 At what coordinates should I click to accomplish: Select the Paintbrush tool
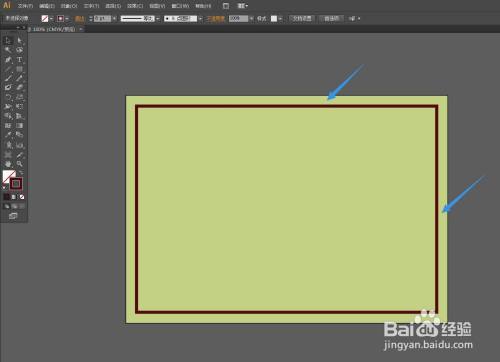8,78
